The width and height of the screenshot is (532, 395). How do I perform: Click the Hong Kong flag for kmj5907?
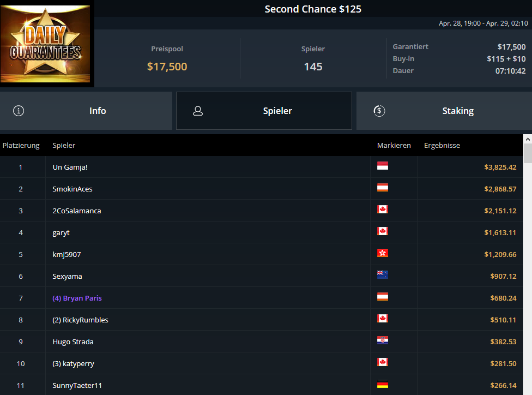[383, 253]
